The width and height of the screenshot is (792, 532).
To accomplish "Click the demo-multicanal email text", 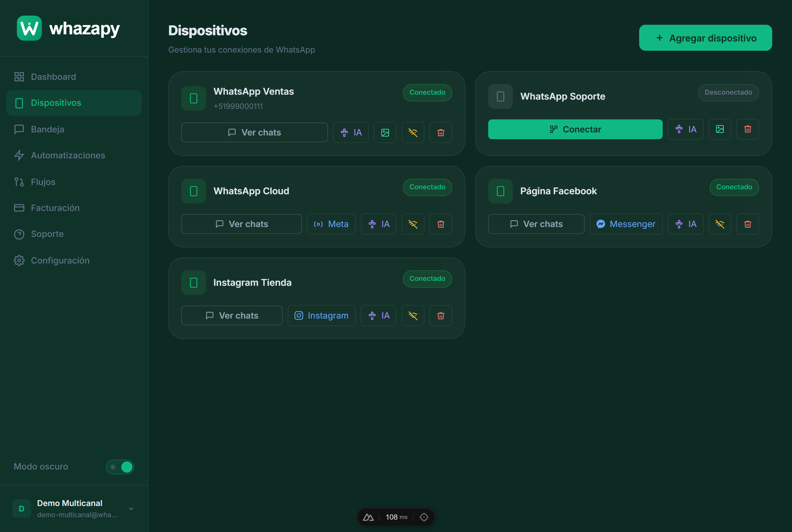I will [x=77, y=515].
